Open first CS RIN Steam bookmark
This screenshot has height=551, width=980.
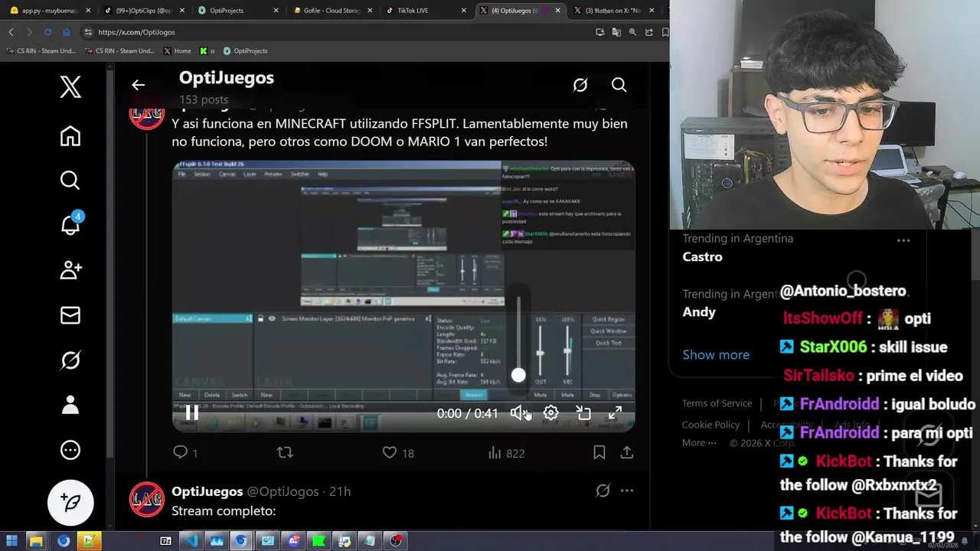click(x=41, y=51)
